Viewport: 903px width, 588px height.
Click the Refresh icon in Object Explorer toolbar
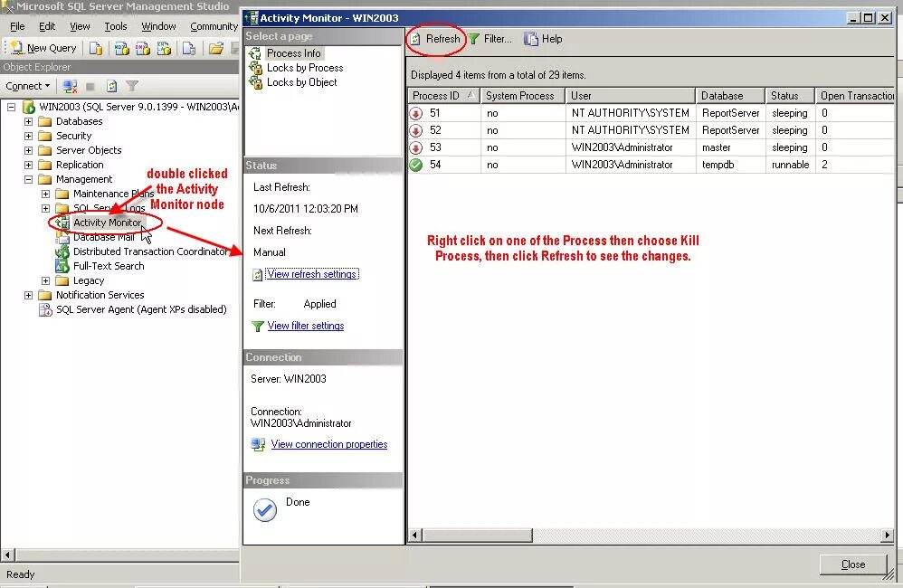tap(111, 86)
